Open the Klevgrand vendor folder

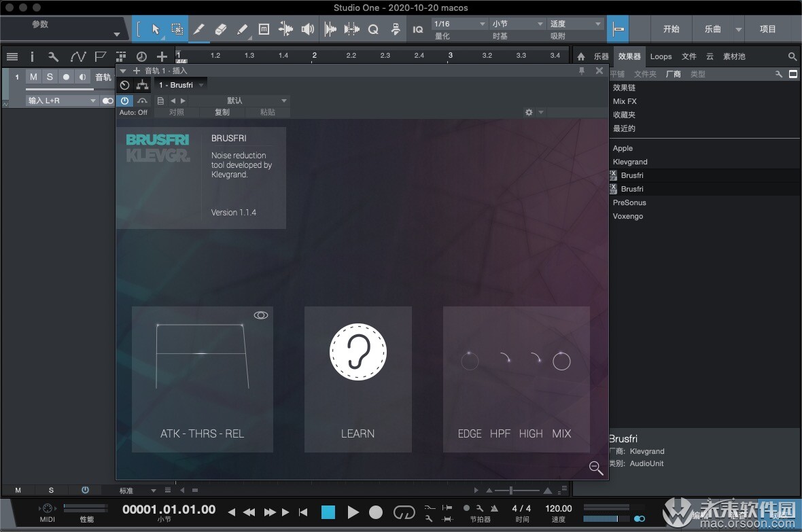630,162
